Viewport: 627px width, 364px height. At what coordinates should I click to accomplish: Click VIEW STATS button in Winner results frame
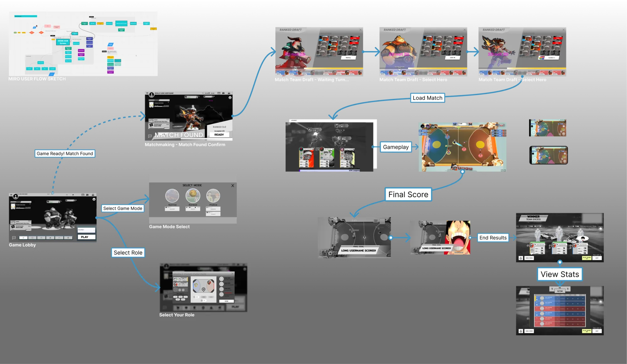(x=529, y=258)
